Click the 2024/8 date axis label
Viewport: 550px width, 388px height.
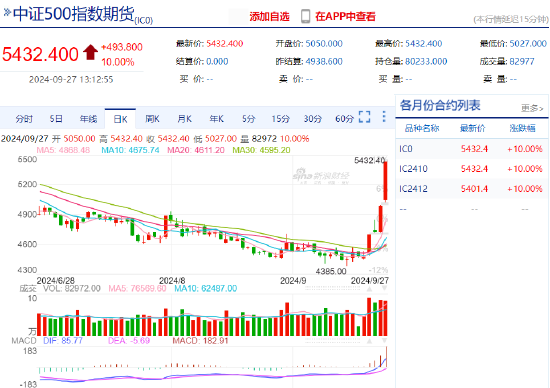(x=172, y=281)
